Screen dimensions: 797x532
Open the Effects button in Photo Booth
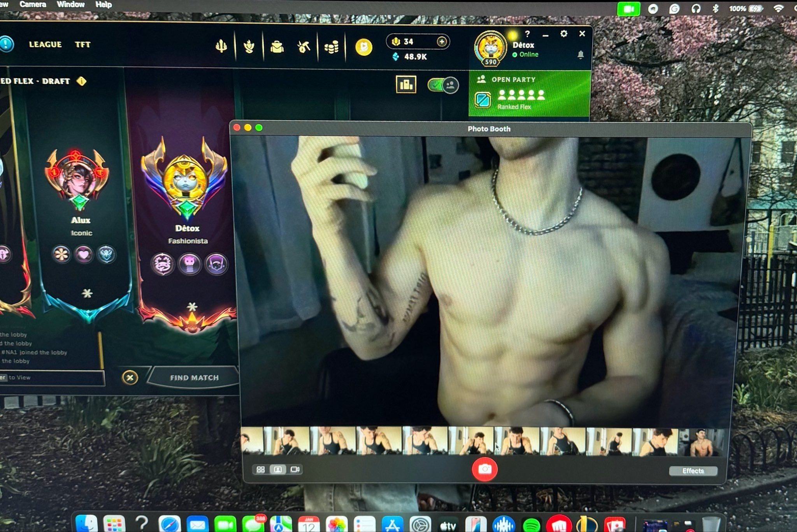[x=693, y=471]
